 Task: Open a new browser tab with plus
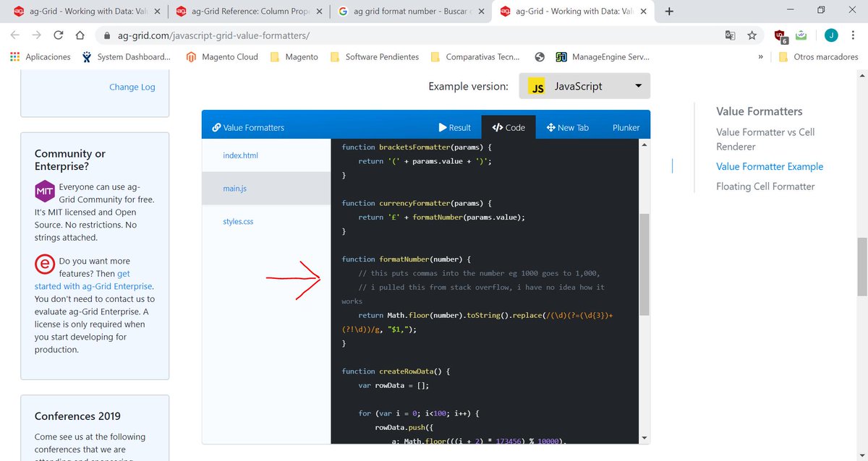669,11
